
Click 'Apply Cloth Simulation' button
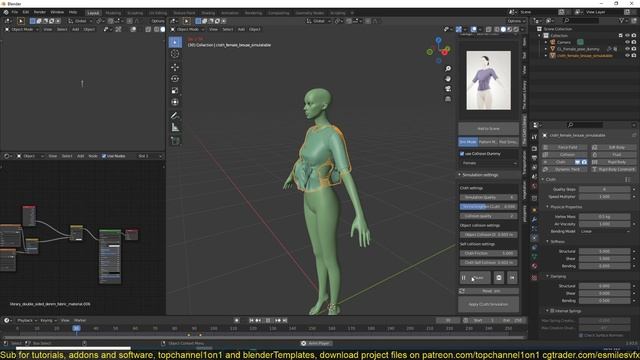click(x=489, y=304)
